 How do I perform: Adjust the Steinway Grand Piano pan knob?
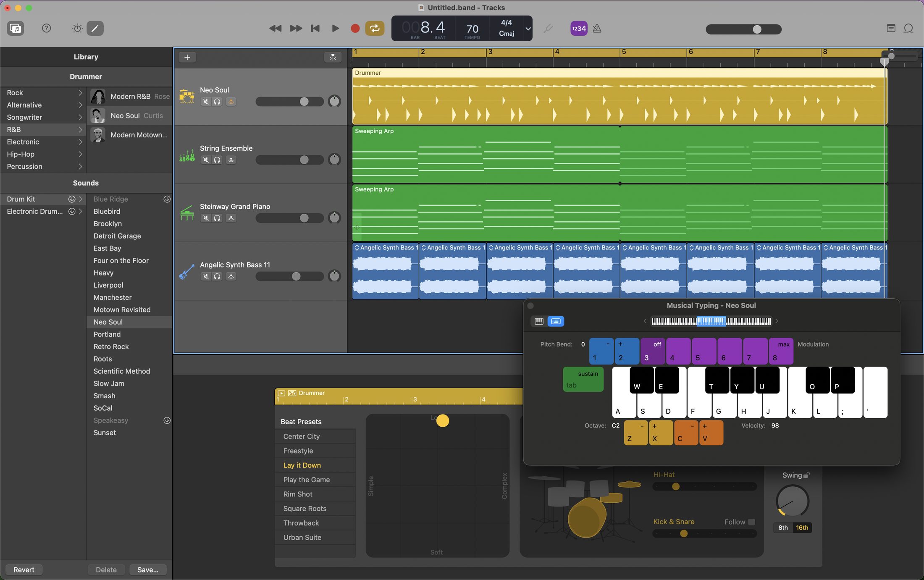click(x=334, y=218)
